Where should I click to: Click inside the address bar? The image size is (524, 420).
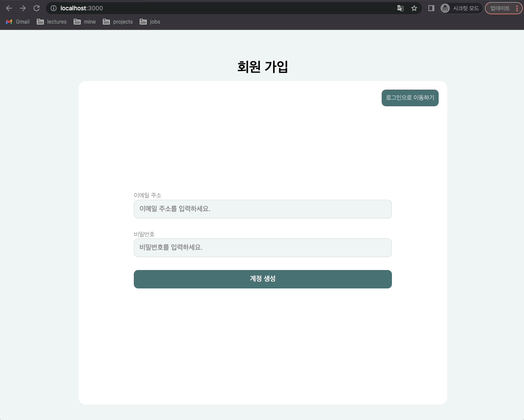pyautogui.click(x=172, y=8)
